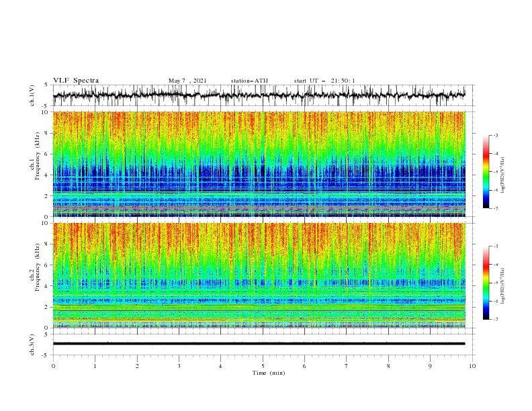Click the 'May 7 , 2021' date label

point(187,81)
